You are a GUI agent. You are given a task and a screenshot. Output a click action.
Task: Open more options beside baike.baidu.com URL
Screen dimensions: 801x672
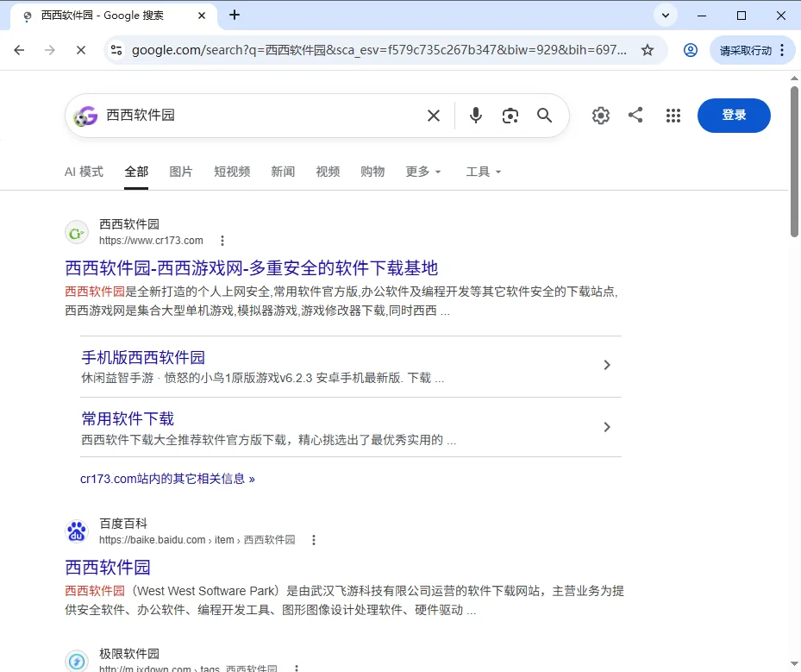click(x=314, y=540)
